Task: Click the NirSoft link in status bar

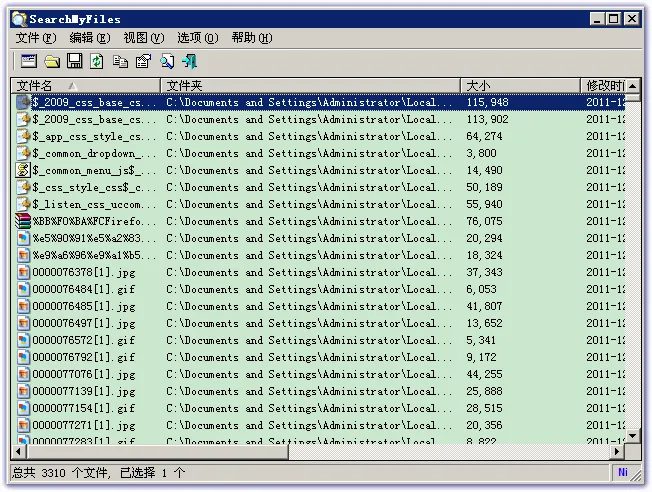Action: click(622, 472)
